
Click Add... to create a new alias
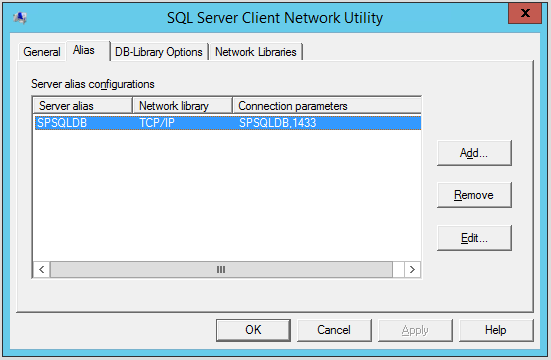pyautogui.click(x=474, y=153)
